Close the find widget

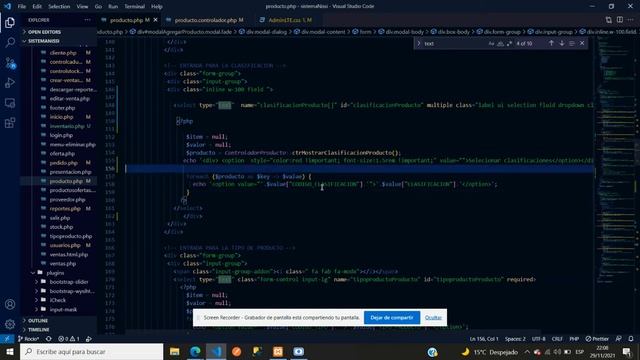tap(582, 43)
